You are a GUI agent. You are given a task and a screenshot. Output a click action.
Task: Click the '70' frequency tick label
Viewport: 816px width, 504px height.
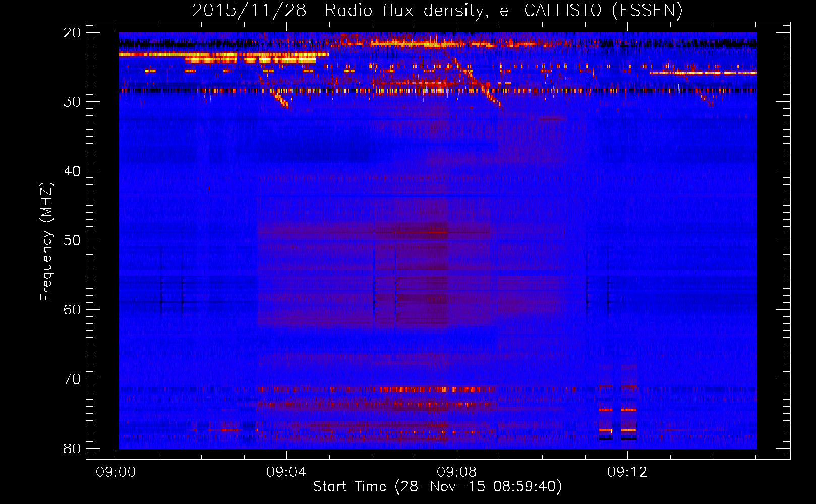click(72, 379)
